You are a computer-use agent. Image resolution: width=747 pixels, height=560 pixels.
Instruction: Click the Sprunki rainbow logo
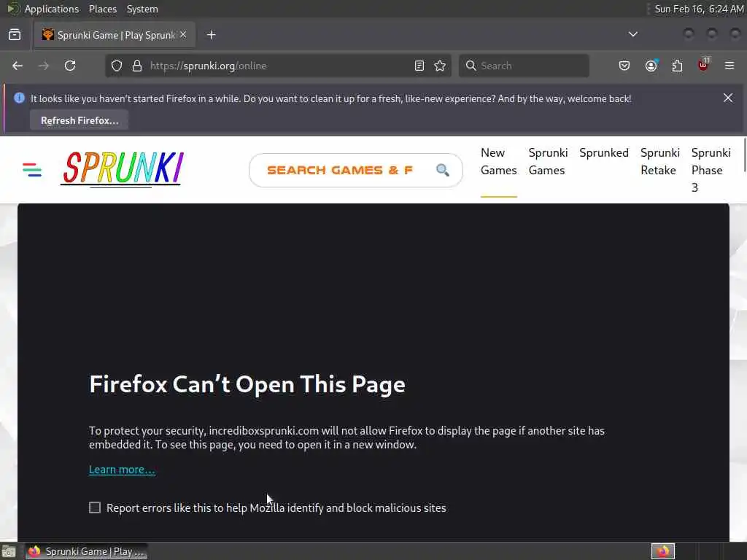(122, 168)
